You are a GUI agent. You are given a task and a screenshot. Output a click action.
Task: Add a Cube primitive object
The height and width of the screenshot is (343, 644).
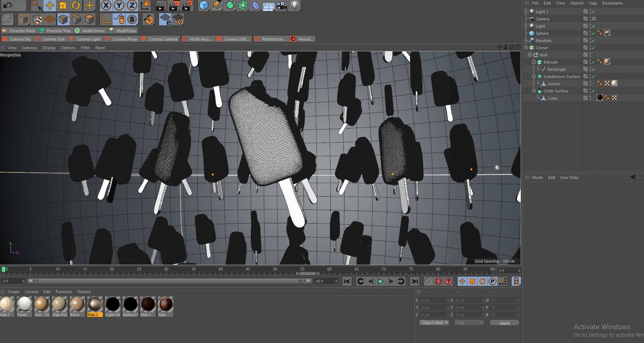coord(204,5)
